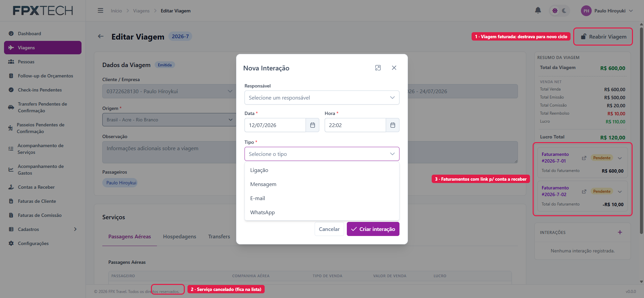Go to Viagens breadcrumb
This screenshot has height=298, width=644.
141,11
